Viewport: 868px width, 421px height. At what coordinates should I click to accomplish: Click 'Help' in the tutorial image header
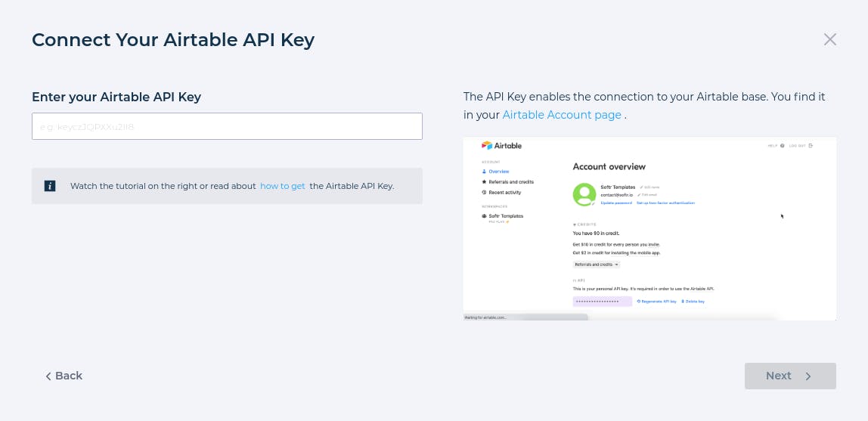pos(776,145)
